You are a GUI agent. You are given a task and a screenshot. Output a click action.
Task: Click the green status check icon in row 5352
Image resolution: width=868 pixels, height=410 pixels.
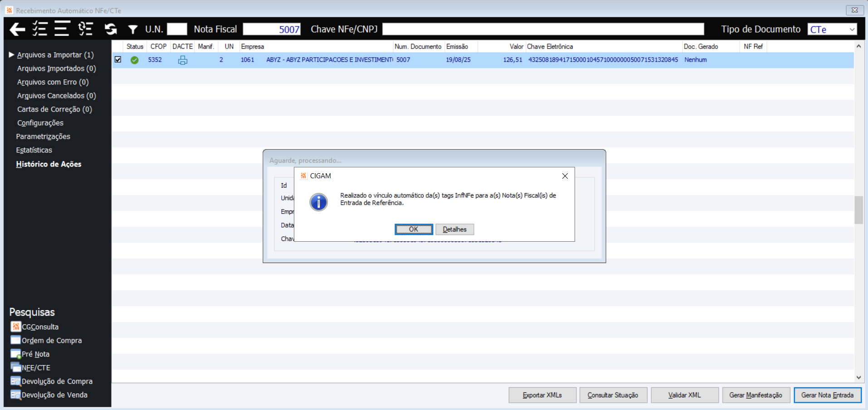click(135, 60)
